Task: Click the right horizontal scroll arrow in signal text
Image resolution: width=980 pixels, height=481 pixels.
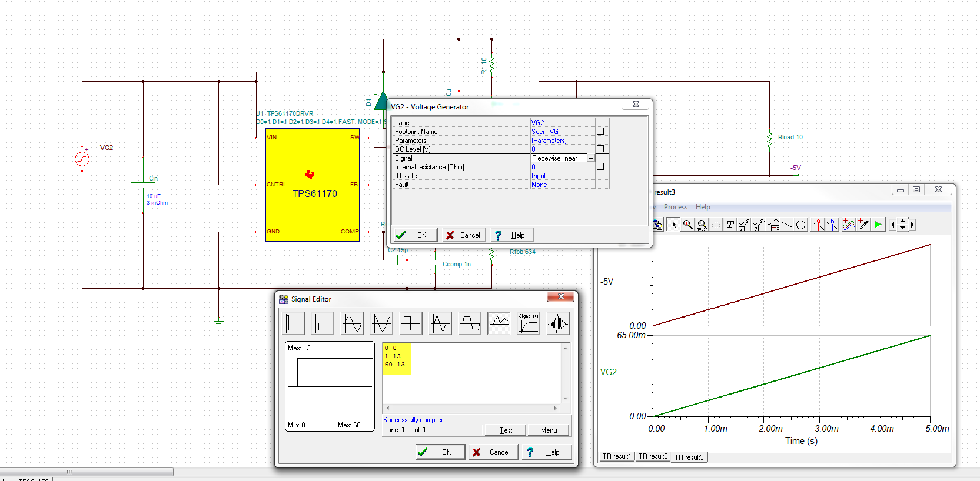Action: 556,407
